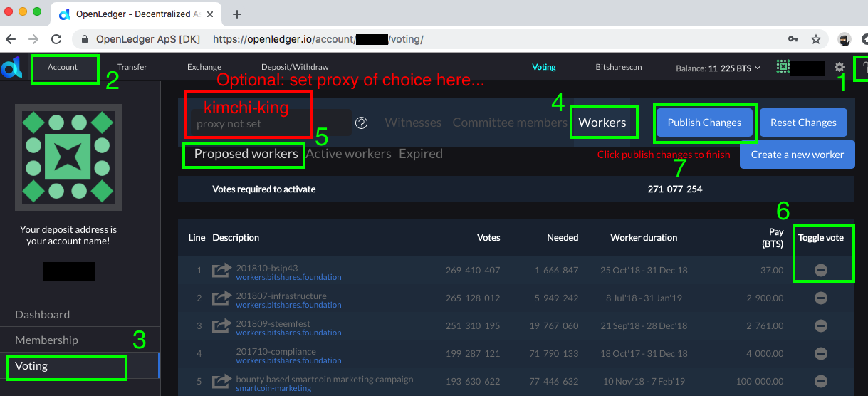Open Membership in the sidebar
868x396 pixels.
point(47,340)
